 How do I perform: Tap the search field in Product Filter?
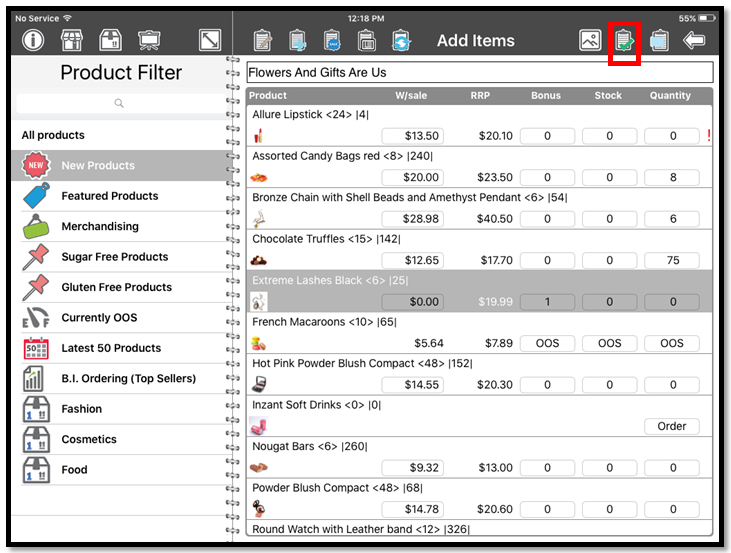[120, 103]
